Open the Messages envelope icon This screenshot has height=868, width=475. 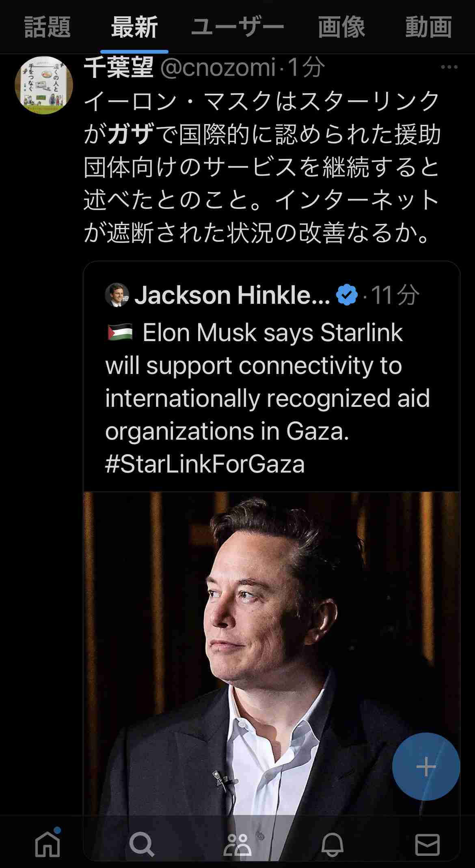427,845
